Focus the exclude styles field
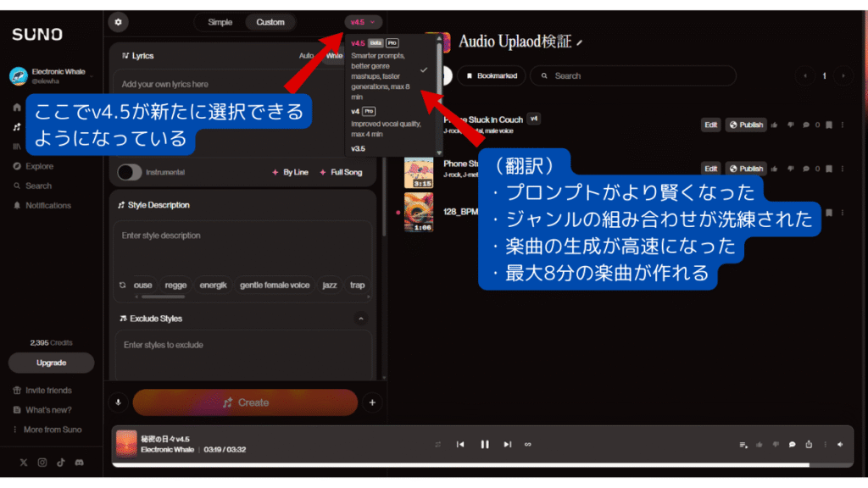The height and width of the screenshot is (488, 868). (242, 354)
